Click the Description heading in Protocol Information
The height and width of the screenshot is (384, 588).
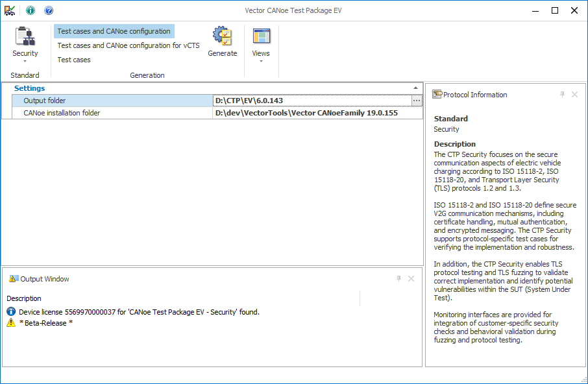pos(454,144)
